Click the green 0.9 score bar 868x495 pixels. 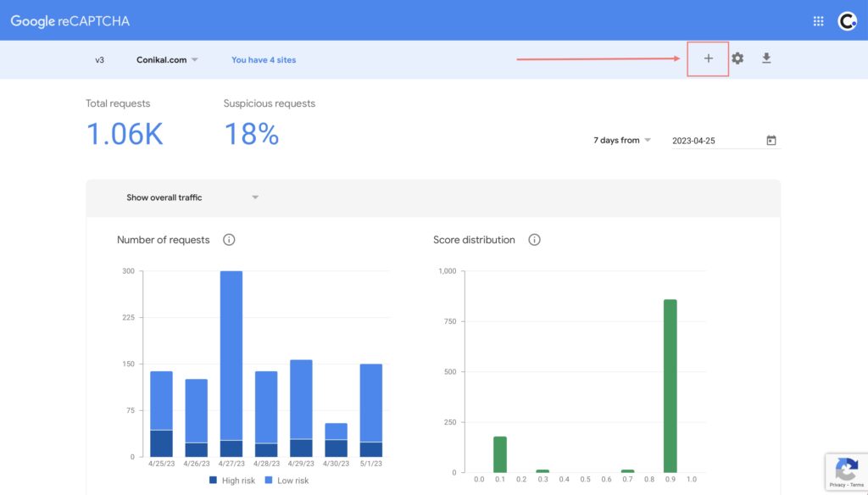(x=670, y=386)
